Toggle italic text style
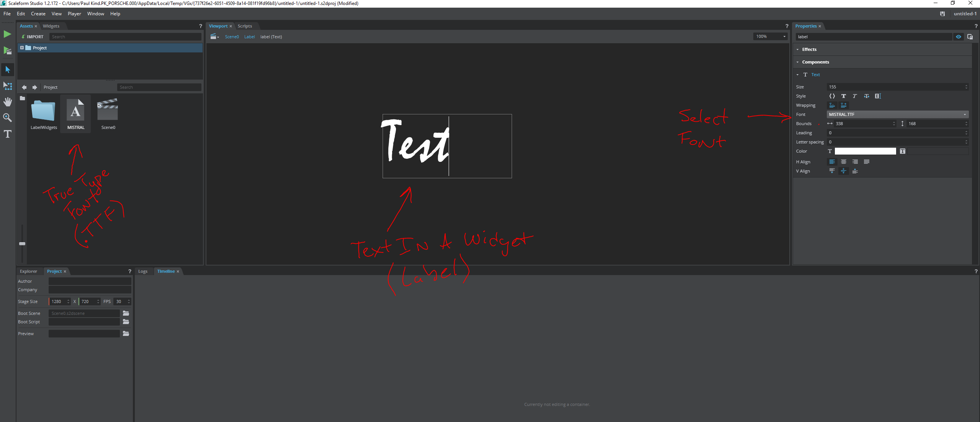 pyautogui.click(x=854, y=96)
